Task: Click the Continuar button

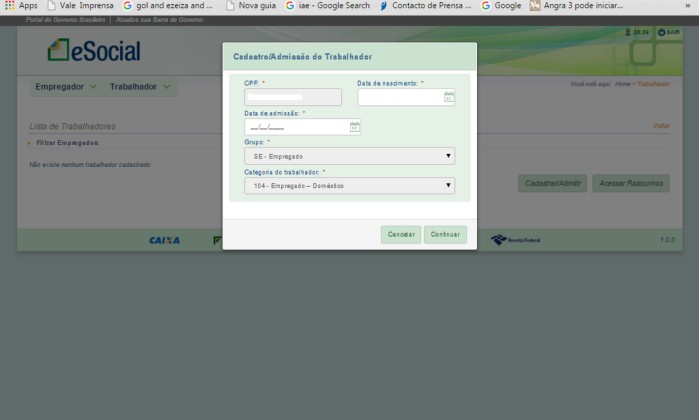Action: (445, 234)
